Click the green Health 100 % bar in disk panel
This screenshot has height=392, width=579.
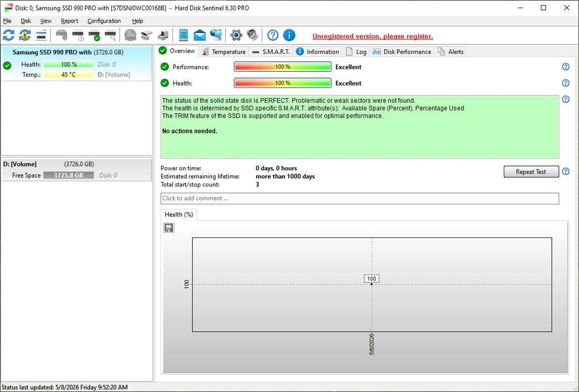click(69, 64)
